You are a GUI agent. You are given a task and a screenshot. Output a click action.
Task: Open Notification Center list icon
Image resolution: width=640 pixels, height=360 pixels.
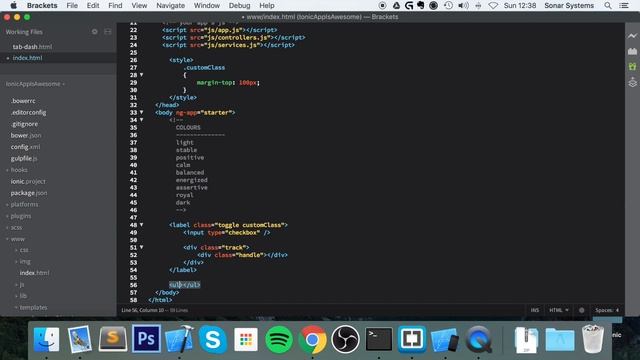point(624,6)
